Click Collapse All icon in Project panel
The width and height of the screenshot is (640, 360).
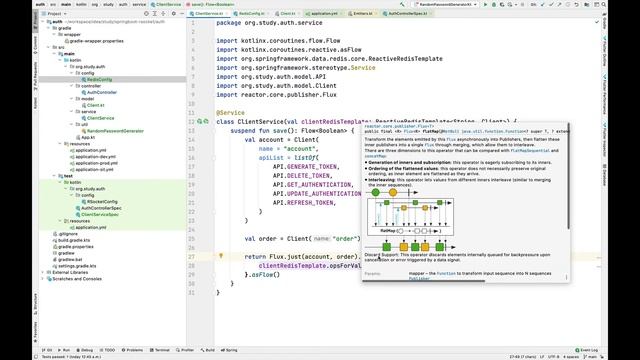163,13
